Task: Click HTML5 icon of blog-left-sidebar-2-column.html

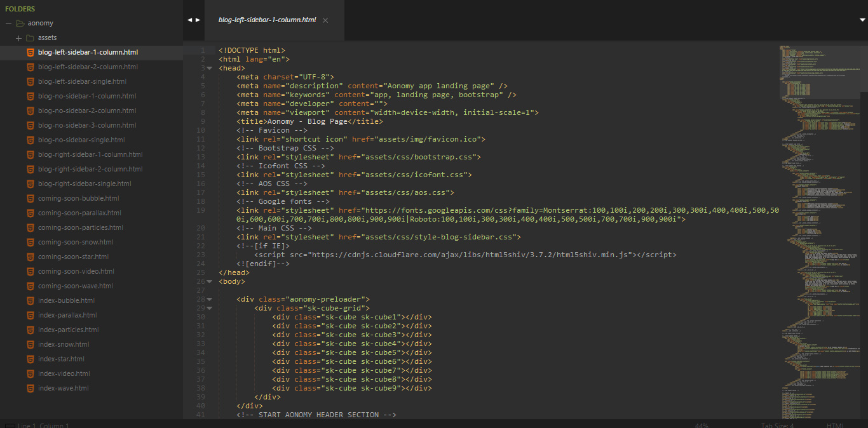Action: (x=30, y=67)
